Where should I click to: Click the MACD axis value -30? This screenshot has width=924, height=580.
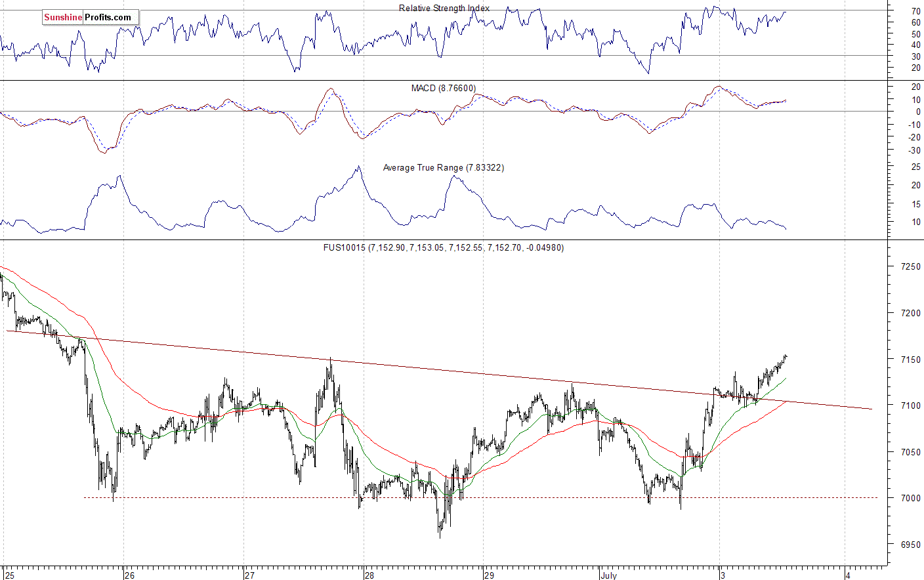914,150
